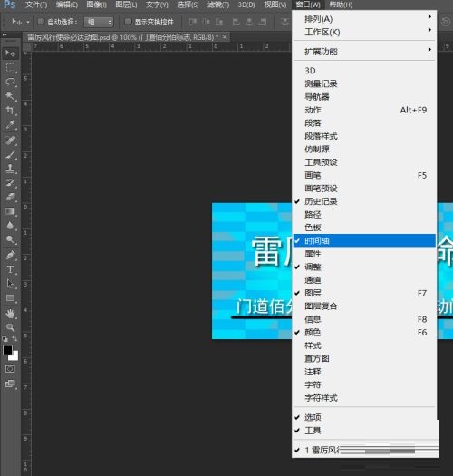Expand the 扩展功能 submenu
This screenshot has height=476, width=453.
pos(364,52)
